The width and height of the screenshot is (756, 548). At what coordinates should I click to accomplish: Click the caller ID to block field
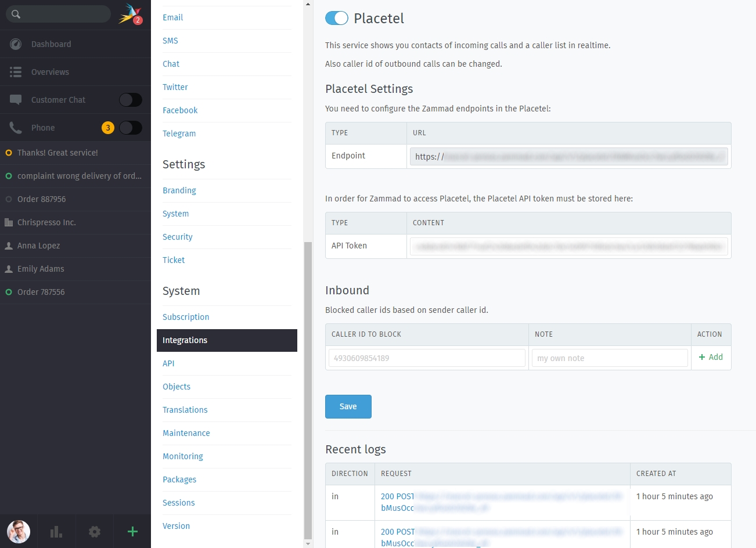point(427,358)
